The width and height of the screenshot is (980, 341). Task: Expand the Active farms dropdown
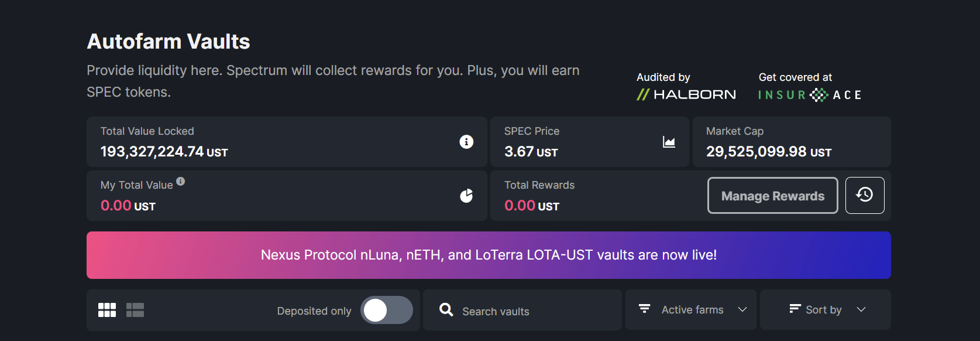[x=692, y=310]
